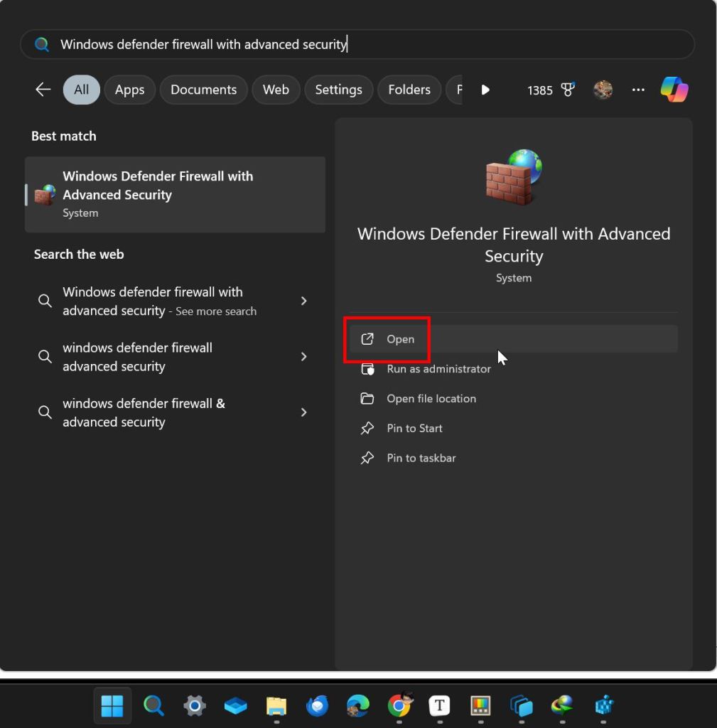Select the All filter tab
Image resolution: width=717 pixels, height=728 pixels.
coord(81,90)
